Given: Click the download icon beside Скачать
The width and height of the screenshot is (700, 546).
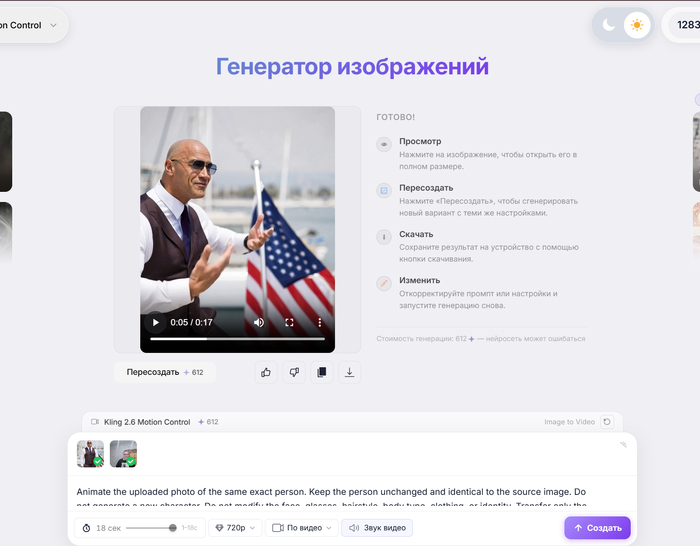Looking at the screenshot, I should [x=384, y=237].
